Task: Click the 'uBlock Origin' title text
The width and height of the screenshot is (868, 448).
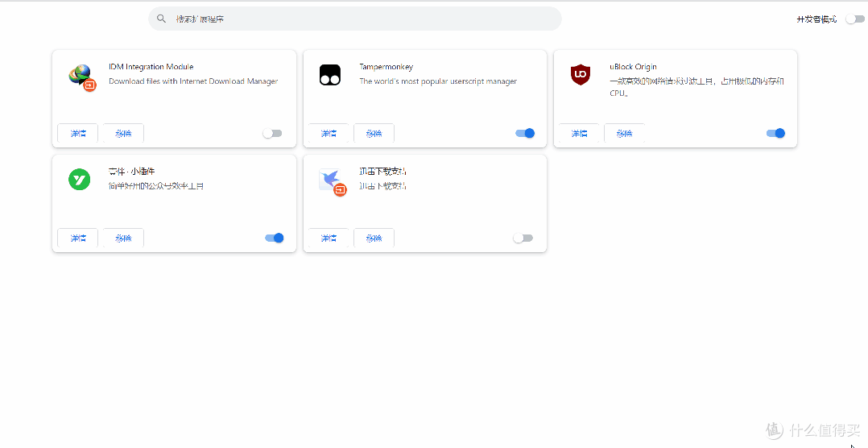Action: pos(633,66)
